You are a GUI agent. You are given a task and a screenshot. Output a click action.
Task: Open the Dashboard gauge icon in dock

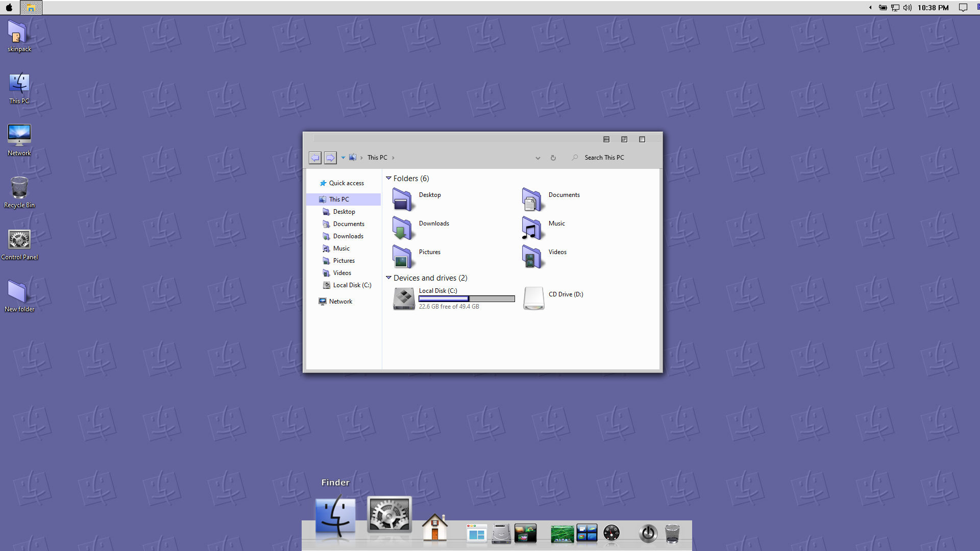[611, 533]
